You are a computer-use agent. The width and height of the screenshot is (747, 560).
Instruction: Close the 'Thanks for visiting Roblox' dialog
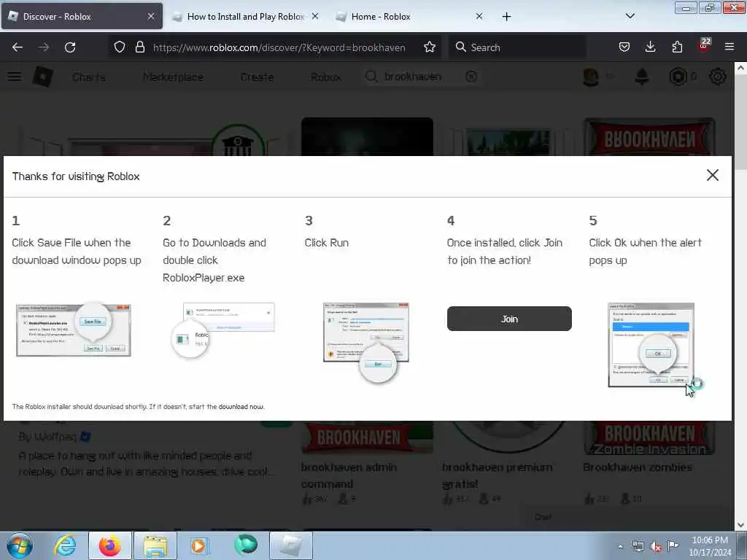(712, 175)
